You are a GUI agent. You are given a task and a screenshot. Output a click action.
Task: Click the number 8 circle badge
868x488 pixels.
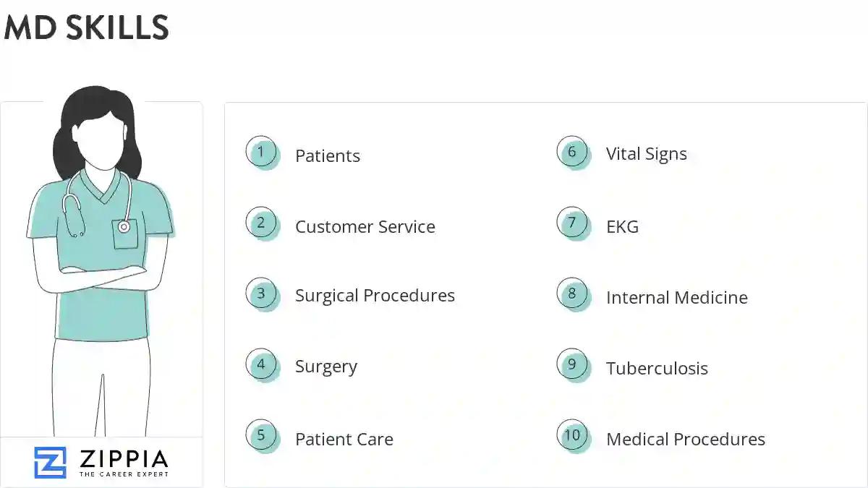coord(572,294)
